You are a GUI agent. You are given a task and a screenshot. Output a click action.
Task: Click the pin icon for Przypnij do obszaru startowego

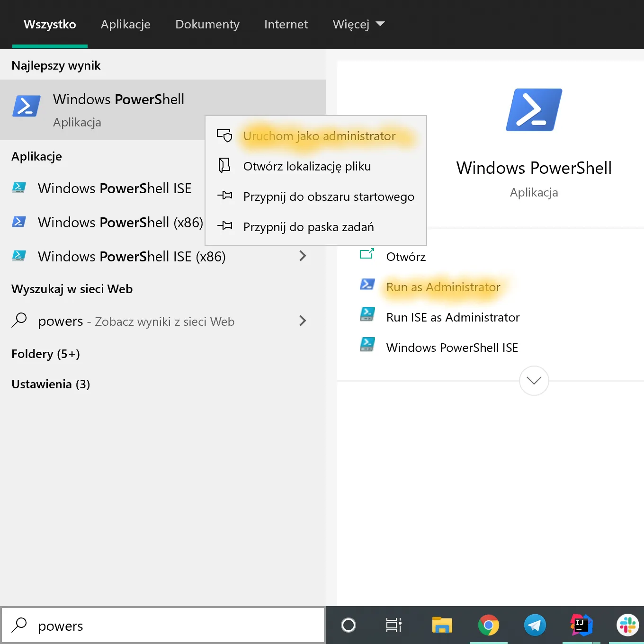[x=225, y=196]
